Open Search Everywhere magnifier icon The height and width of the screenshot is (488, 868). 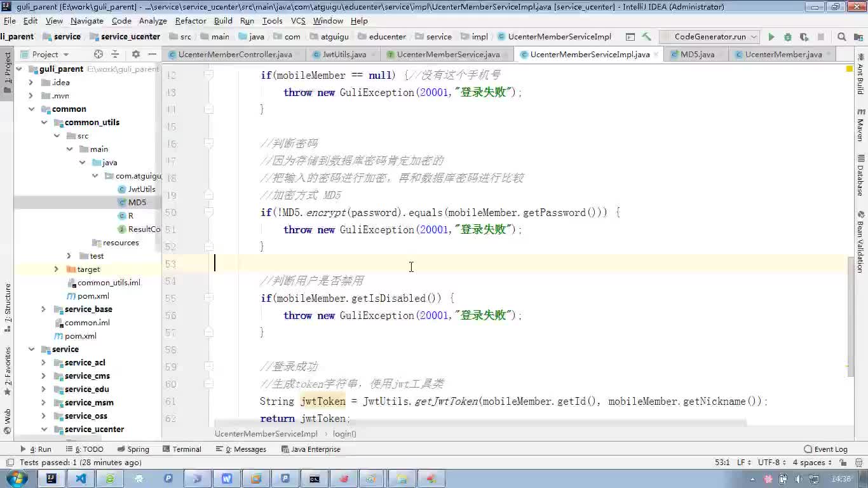pyautogui.click(x=842, y=37)
